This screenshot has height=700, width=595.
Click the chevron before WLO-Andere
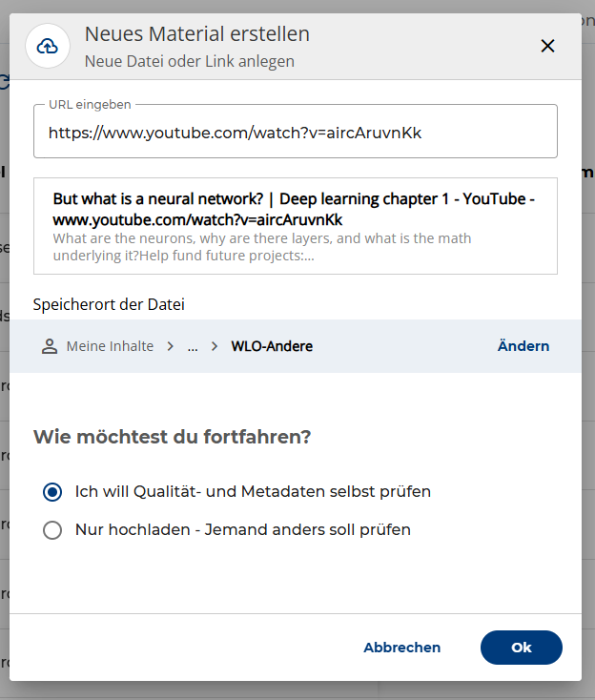pyautogui.click(x=215, y=346)
